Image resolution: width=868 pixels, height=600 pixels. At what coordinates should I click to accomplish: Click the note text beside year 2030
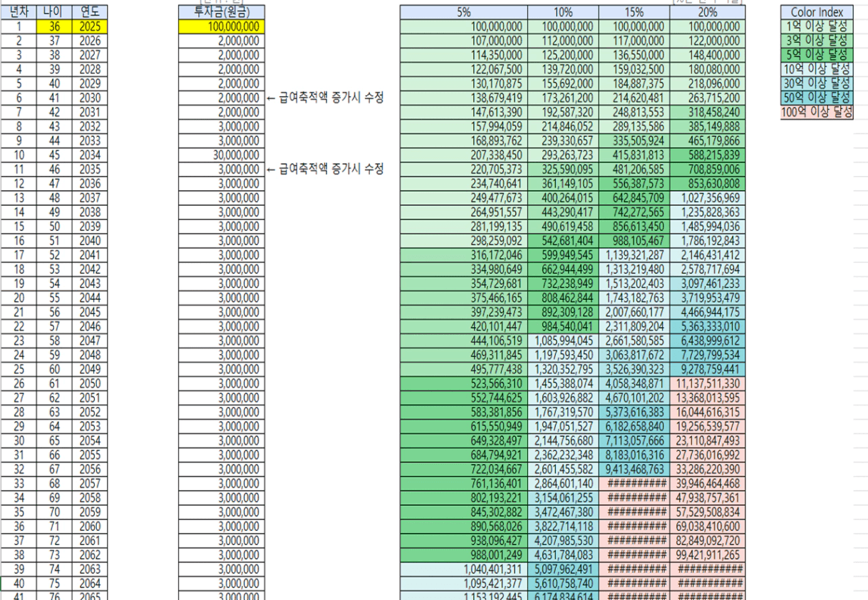tap(325, 98)
